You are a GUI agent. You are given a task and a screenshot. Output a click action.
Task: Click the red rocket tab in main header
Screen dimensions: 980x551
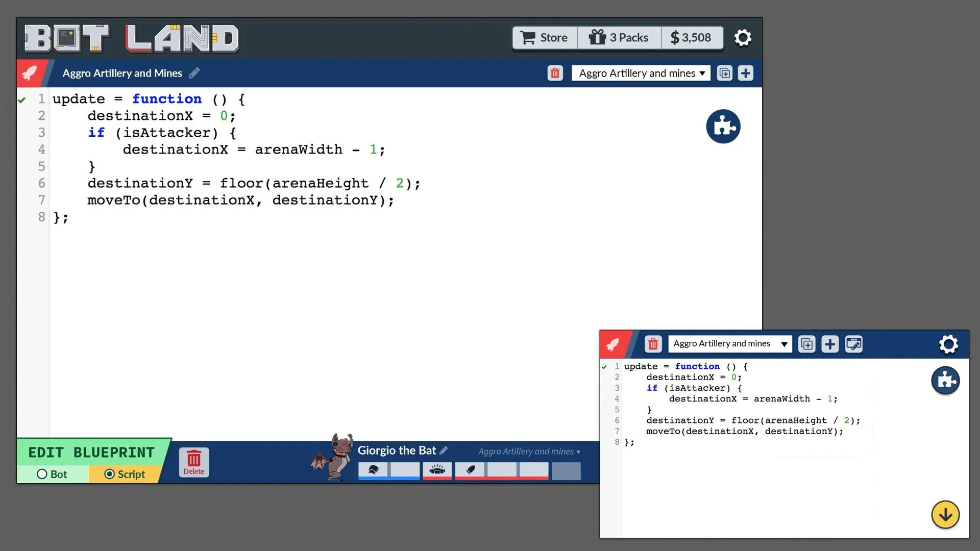pyautogui.click(x=30, y=73)
